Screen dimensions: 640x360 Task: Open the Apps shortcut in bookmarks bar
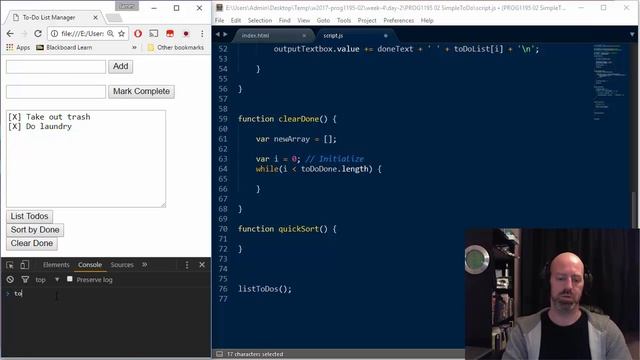18,47
